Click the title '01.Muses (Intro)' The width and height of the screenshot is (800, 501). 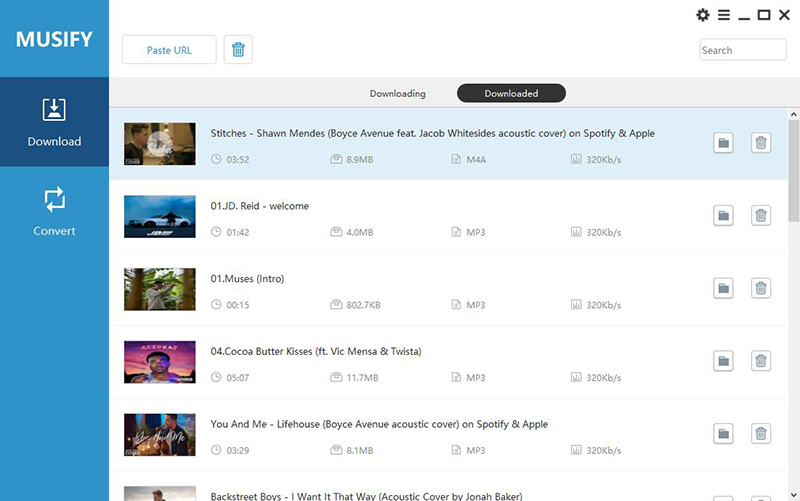click(247, 279)
